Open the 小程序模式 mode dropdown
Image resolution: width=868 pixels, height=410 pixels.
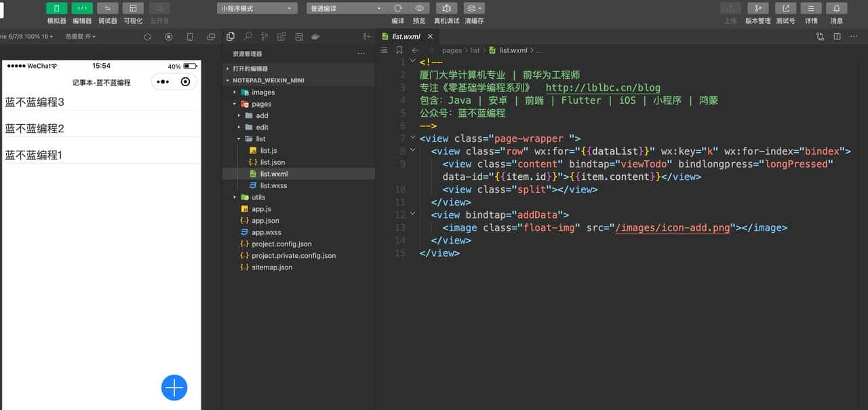(x=256, y=7)
